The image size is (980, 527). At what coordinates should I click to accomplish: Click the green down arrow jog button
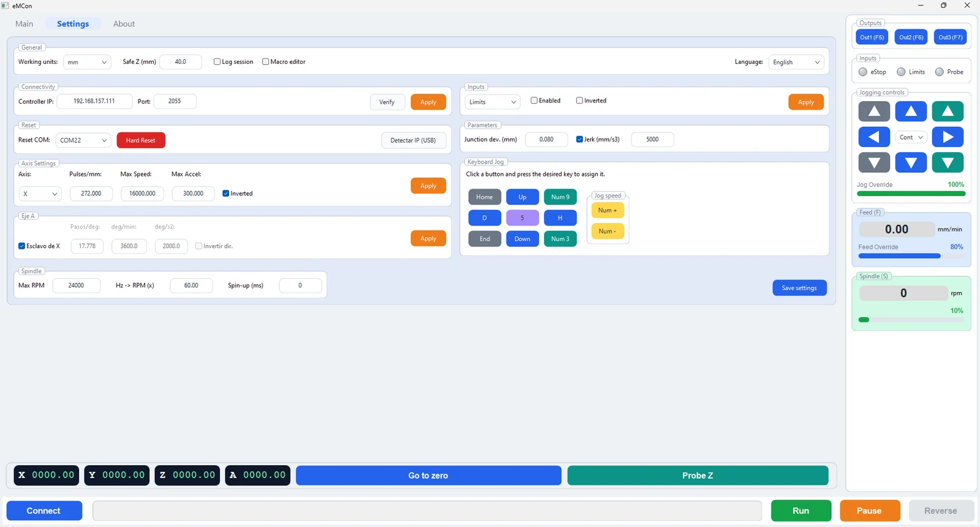tap(948, 162)
